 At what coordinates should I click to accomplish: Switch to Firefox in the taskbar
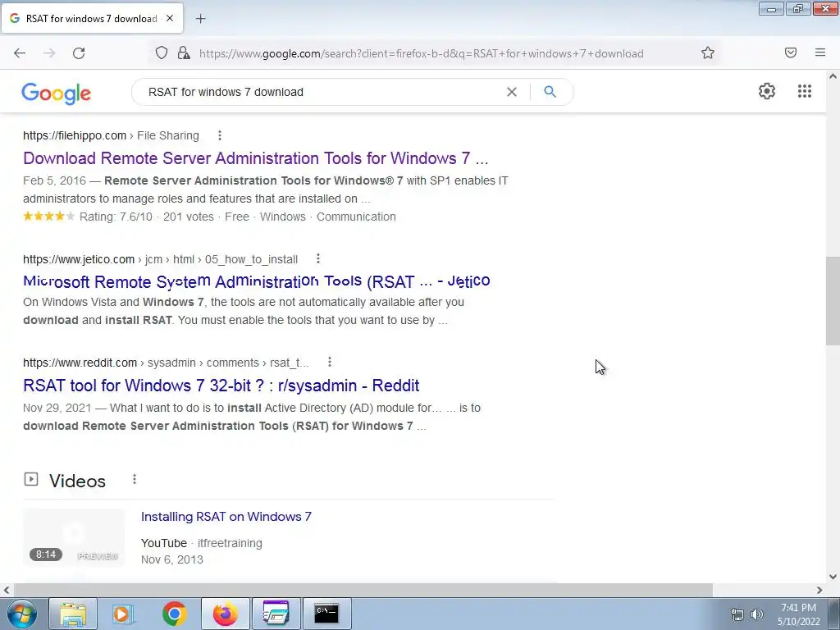pyautogui.click(x=225, y=614)
